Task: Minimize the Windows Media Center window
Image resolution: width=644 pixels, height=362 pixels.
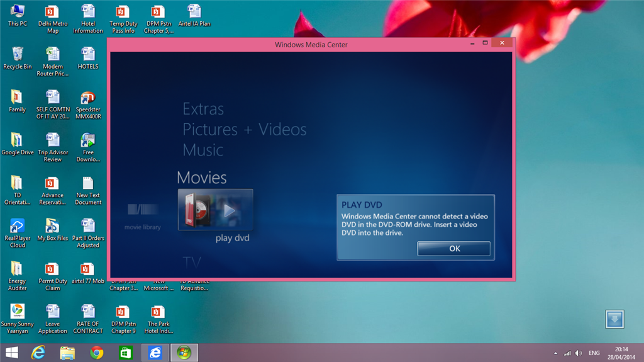Action: tap(472, 43)
